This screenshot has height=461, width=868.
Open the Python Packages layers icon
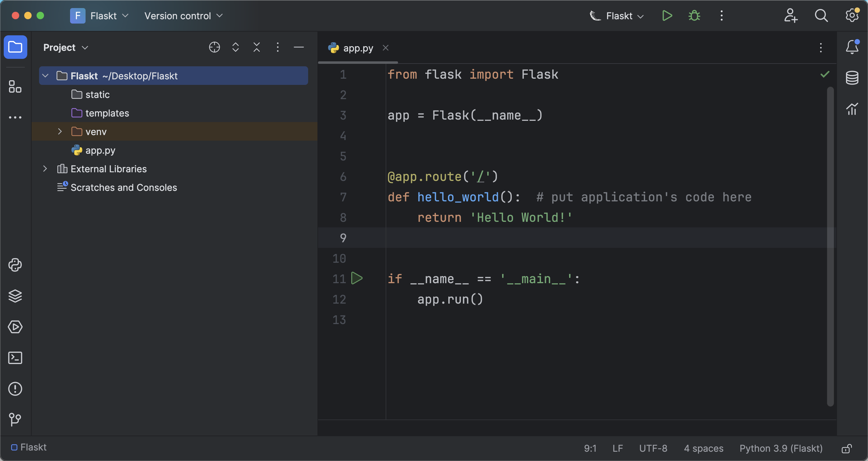15,296
